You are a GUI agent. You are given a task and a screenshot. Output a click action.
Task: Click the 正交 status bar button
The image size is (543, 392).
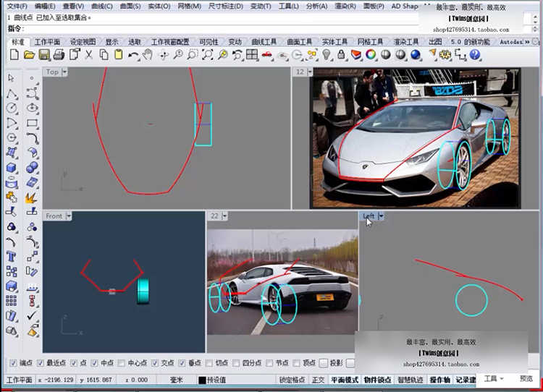point(318,380)
